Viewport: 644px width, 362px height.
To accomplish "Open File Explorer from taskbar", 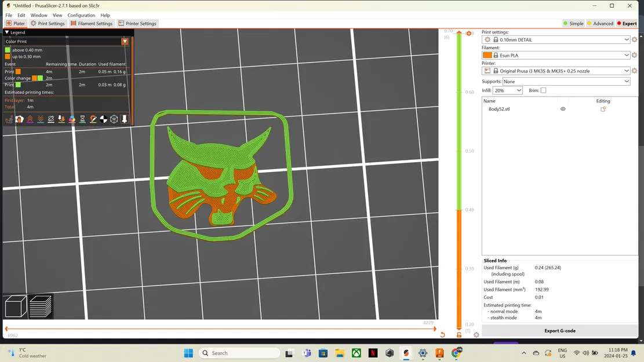I will (340, 353).
